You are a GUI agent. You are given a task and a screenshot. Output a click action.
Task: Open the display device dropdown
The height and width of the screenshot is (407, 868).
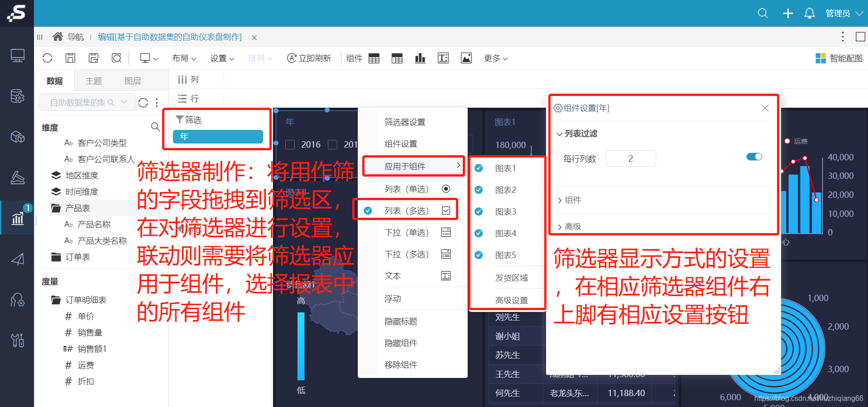[x=149, y=58]
